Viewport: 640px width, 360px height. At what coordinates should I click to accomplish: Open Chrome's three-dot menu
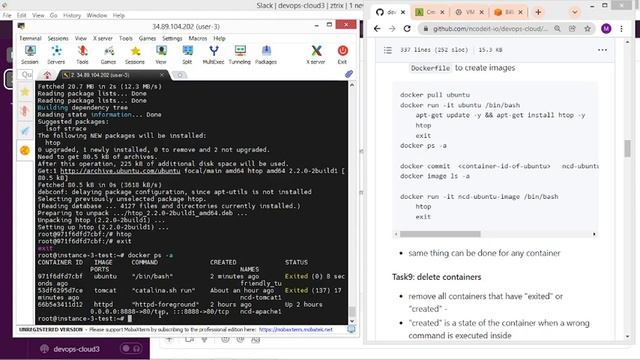tap(621, 29)
